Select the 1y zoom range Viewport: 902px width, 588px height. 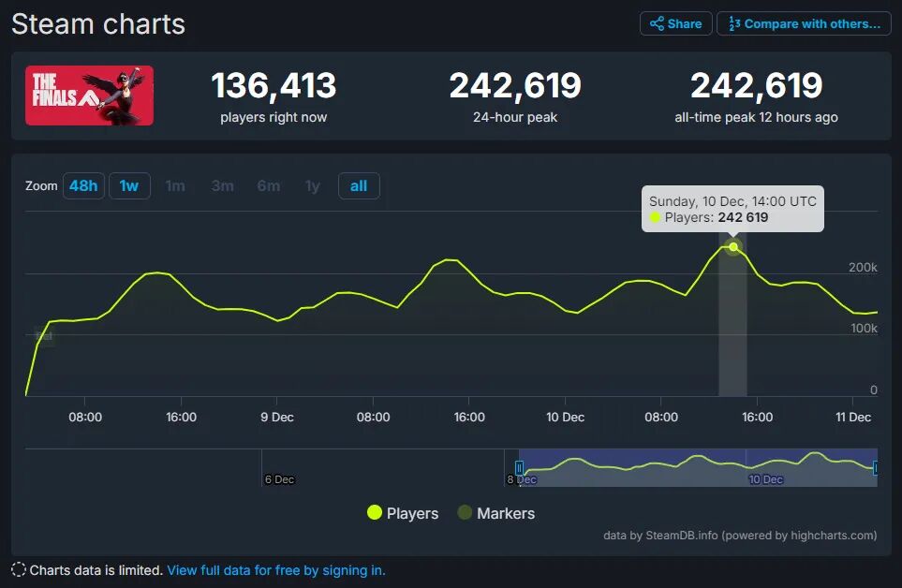(312, 185)
